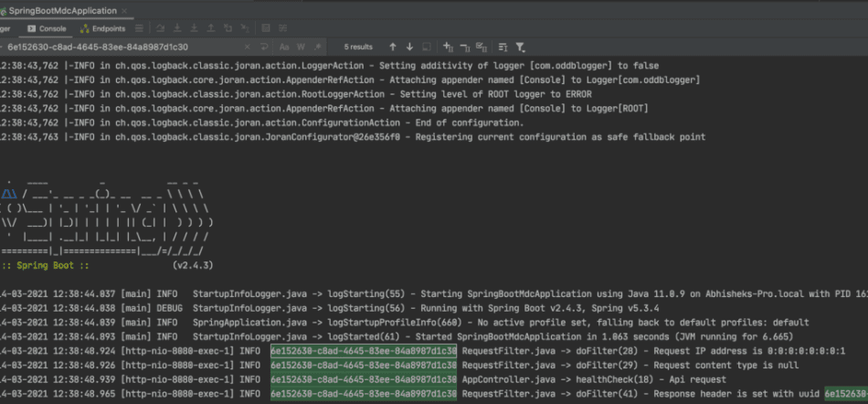Click the 'Request IP address is 0:0:0:0:0:0:0:1' text
This screenshot has width=868, height=404.
click(749, 351)
